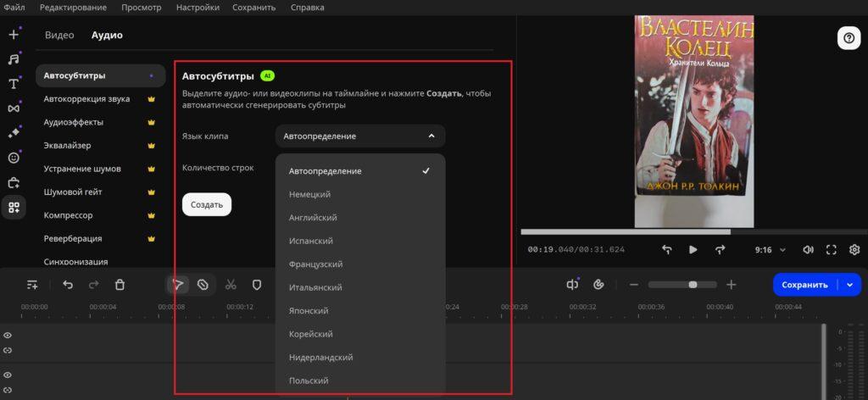Hide the lower track with eye icon

(8, 375)
